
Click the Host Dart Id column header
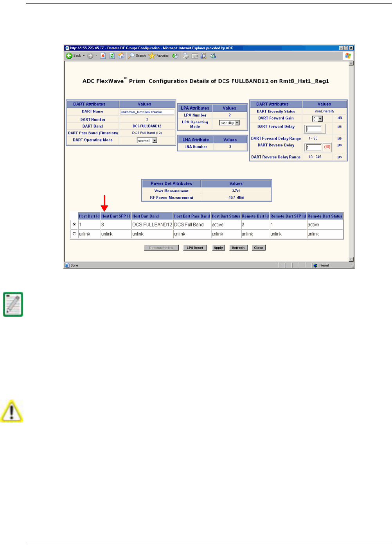click(x=89, y=216)
